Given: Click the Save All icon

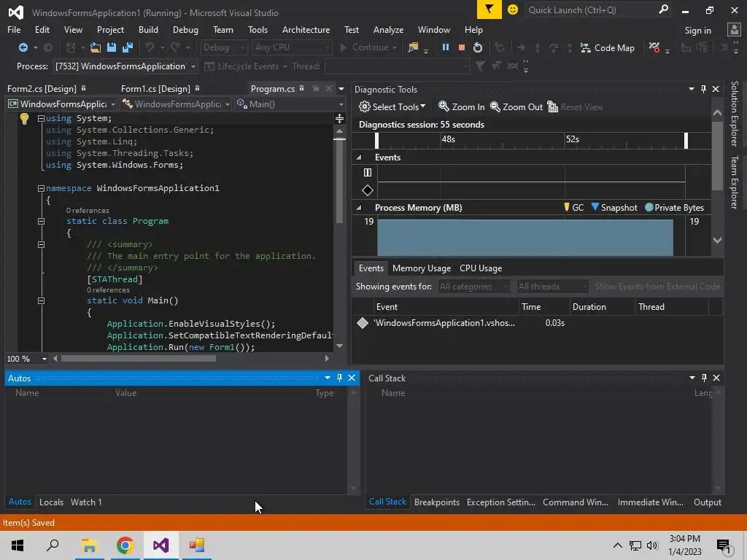Looking at the screenshot, I should (x=127, y=47).
